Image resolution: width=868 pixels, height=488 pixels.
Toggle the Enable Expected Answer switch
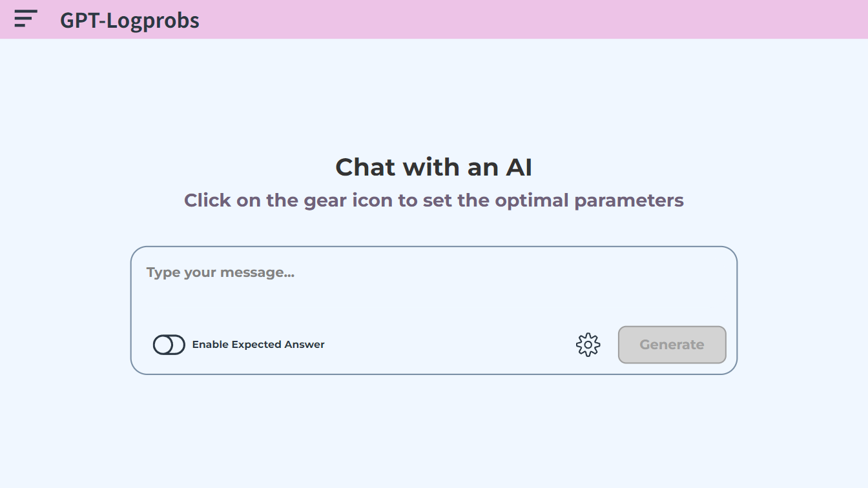(169, 345)
